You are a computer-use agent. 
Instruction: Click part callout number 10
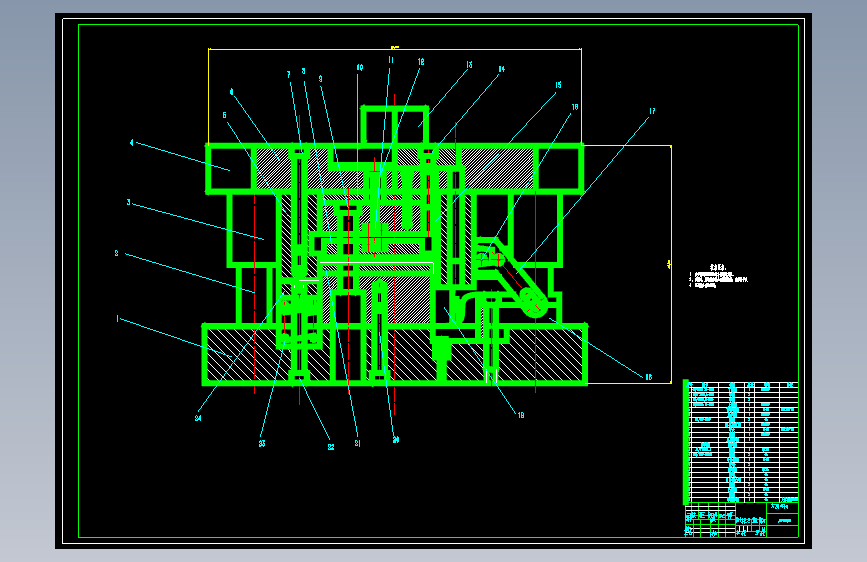click(x=359, y=67)
